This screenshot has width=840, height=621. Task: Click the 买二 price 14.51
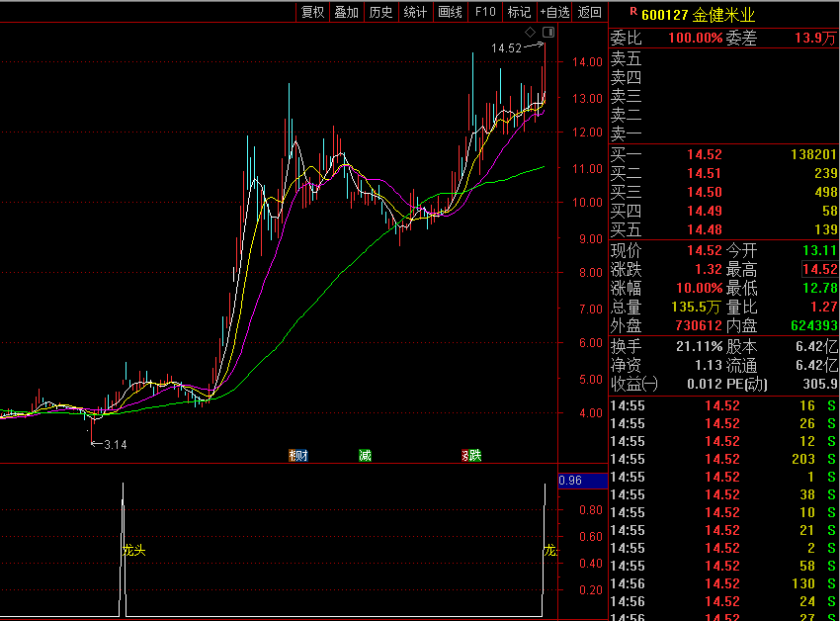(705, 173)
